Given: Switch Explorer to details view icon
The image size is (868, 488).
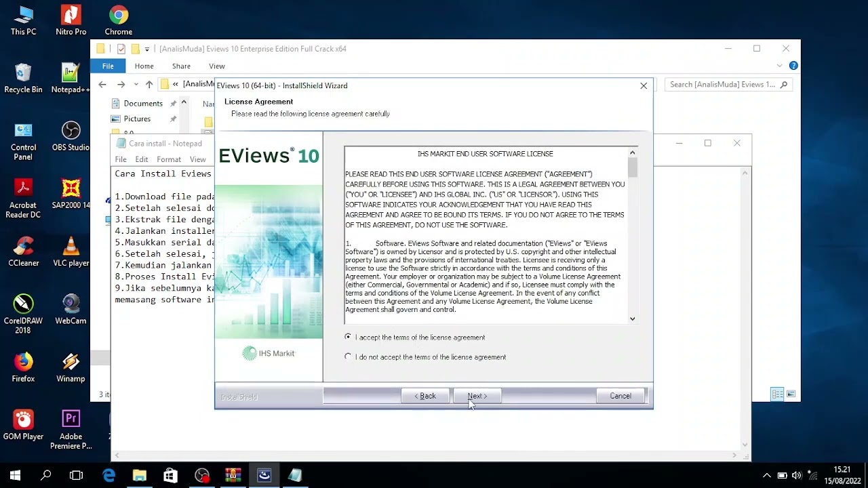Looking at the screenshot, I should 777,394.
